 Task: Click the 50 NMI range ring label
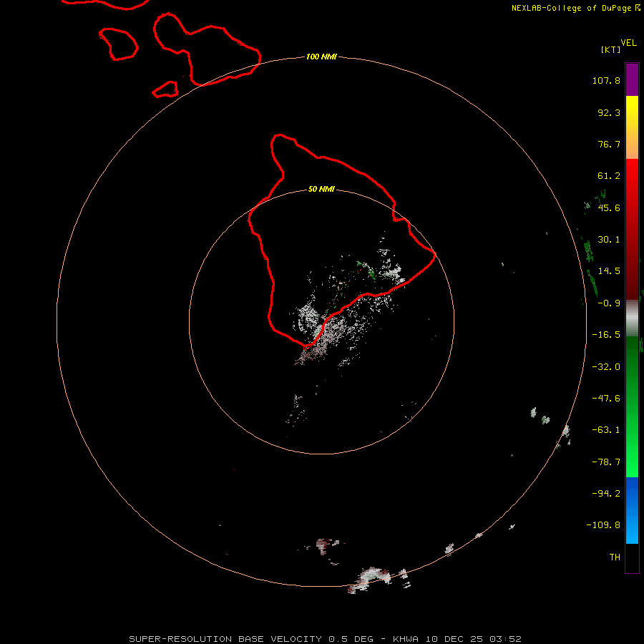tap(321, 190)
